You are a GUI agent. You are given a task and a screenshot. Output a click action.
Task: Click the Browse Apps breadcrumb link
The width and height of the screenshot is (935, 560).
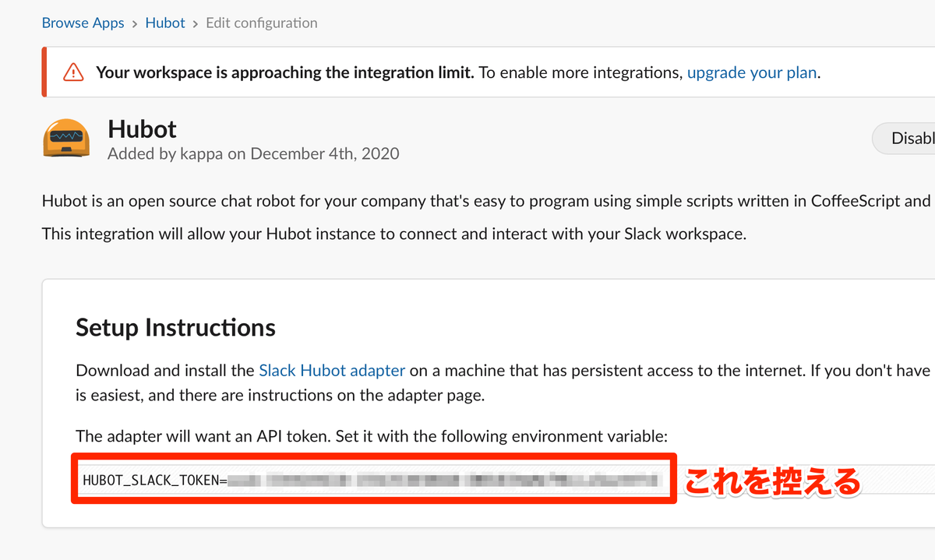[83, 23]
